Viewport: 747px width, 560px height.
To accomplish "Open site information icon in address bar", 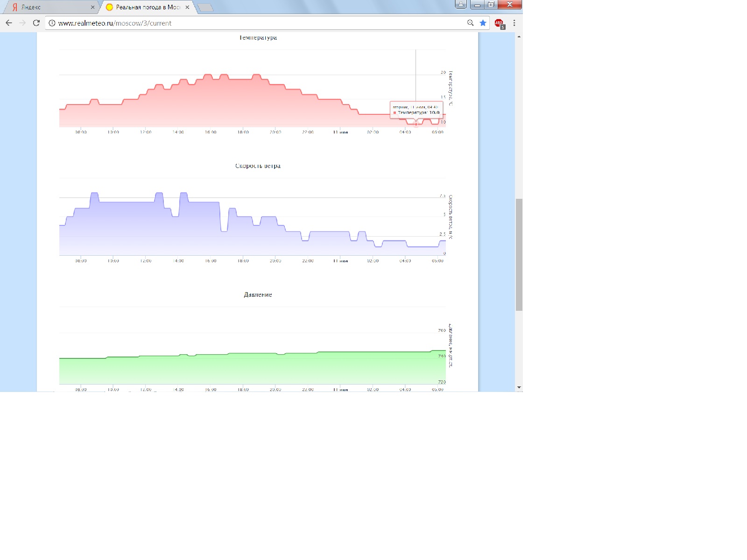I will pyautogui.click(x=52, y=23).
